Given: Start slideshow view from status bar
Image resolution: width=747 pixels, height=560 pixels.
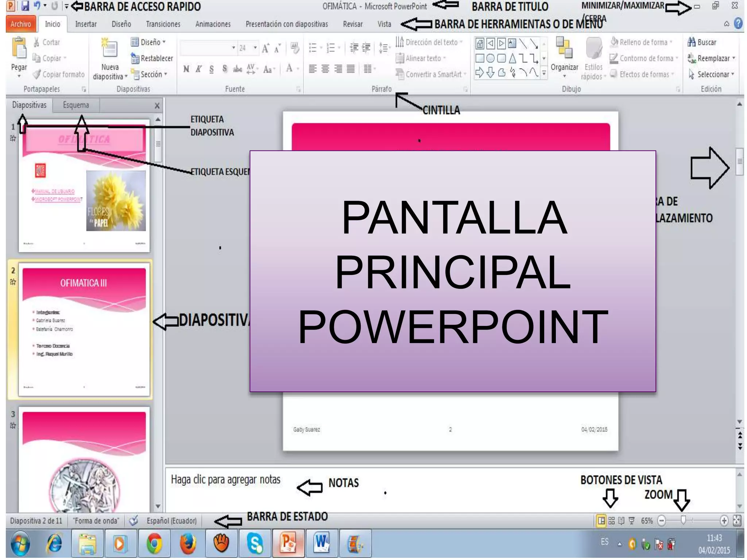Looking at the screenshot, I should coord(632,521).
